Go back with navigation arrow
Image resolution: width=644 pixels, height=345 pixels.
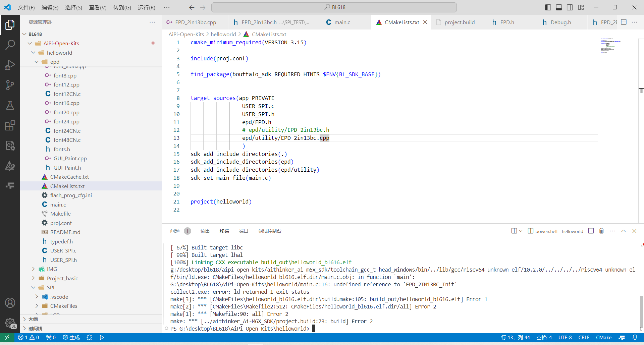point(192,7)
